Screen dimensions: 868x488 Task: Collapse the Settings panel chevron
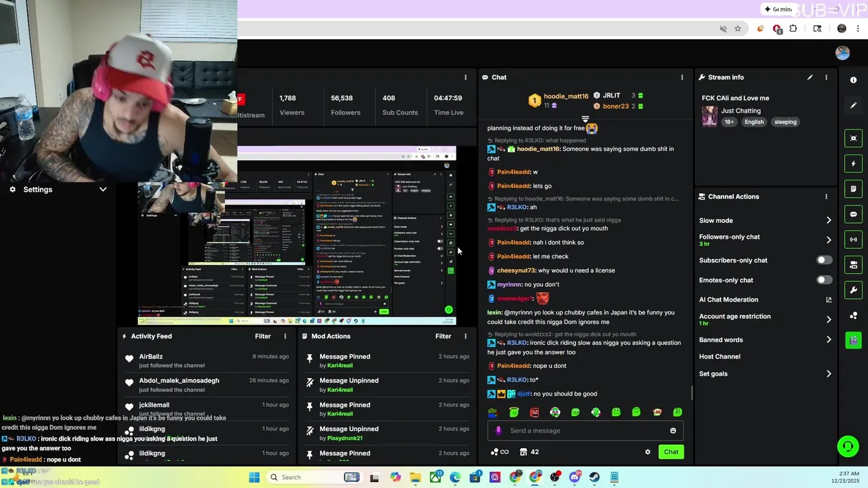(x=103, y=190)
